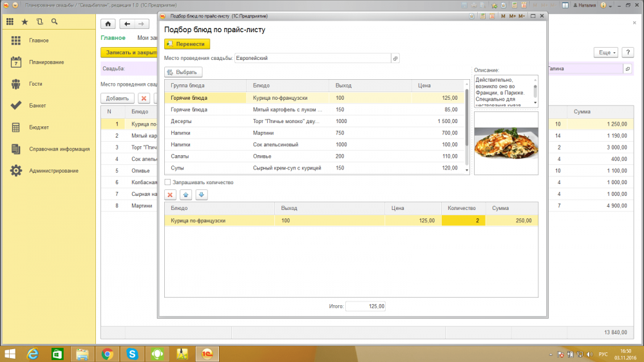Screen dimensions: 644x362
Task: Click the dish photo thumbnail
Action: coord(506,143)
